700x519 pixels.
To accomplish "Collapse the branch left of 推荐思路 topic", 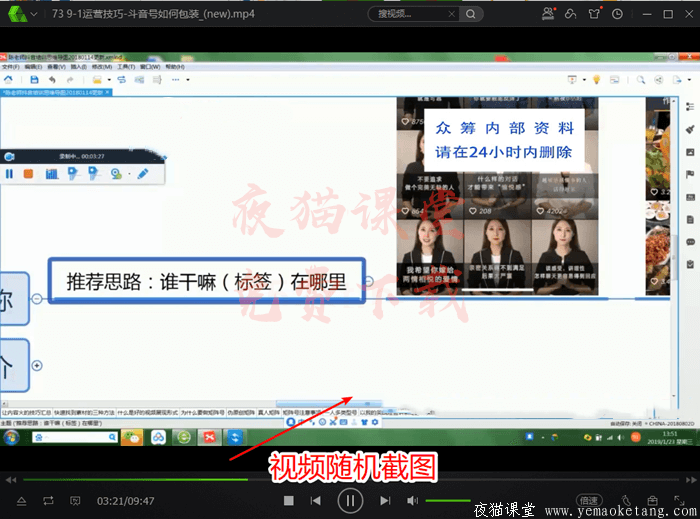I will point(37,298).
